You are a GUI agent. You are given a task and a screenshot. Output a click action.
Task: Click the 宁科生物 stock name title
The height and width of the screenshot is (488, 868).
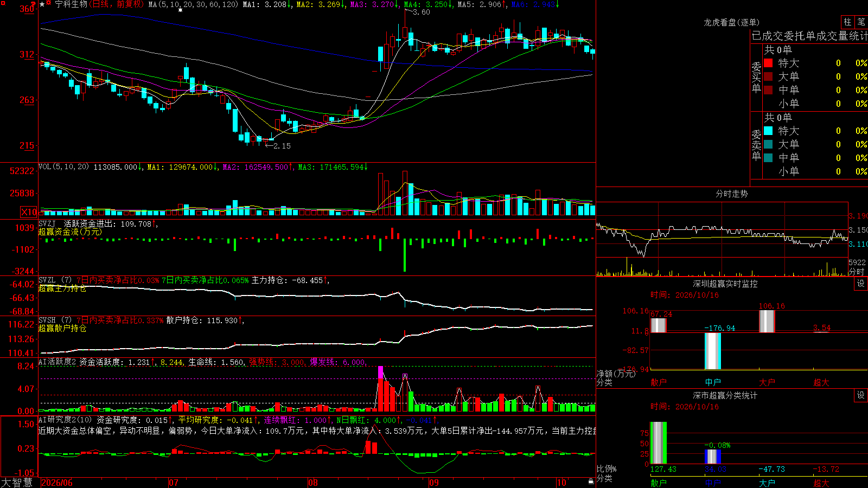pyautogui.click(x=71, y=4)
